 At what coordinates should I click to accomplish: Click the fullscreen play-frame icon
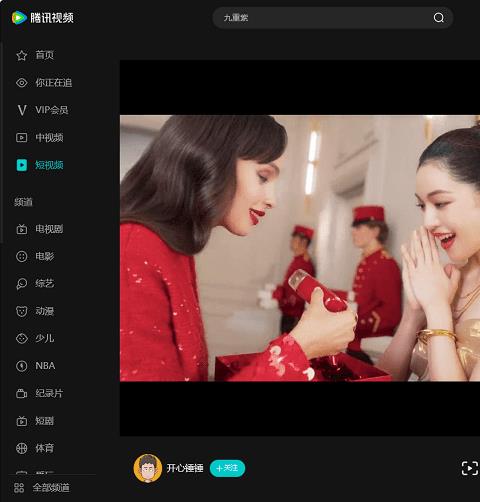tap(470, 468)
